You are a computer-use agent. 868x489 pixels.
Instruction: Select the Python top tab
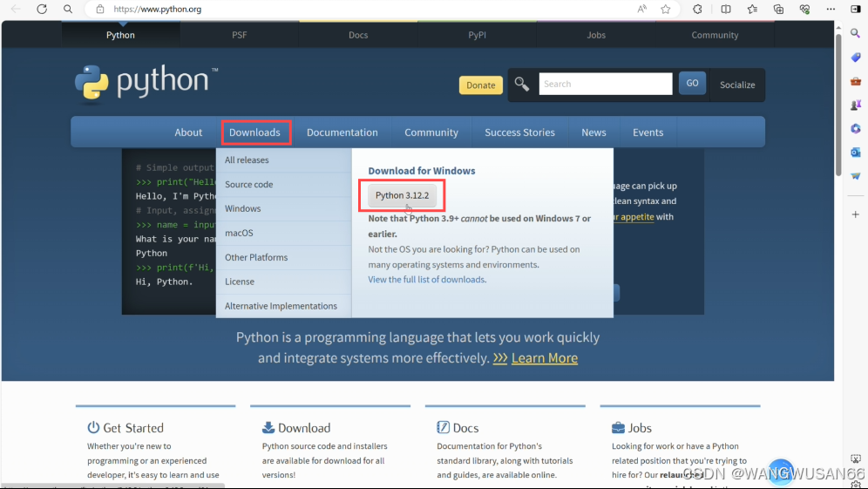click(120, 35)
